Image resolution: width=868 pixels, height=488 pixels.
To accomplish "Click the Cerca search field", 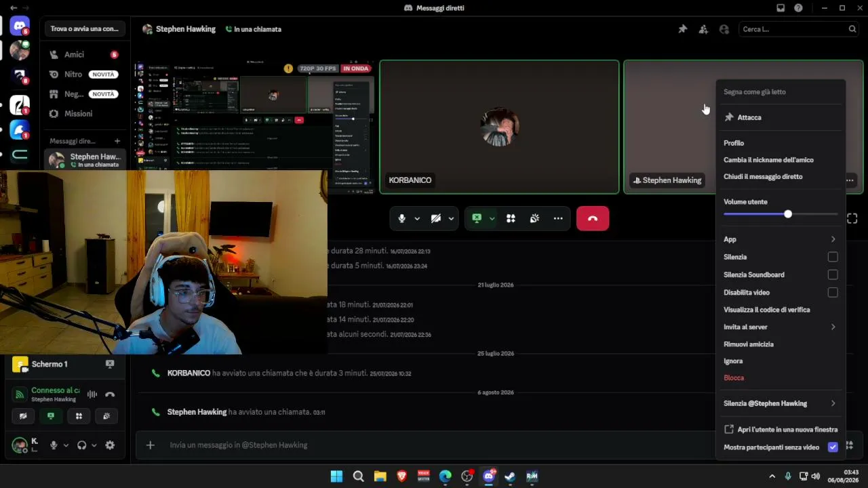I will click(799, 29).
